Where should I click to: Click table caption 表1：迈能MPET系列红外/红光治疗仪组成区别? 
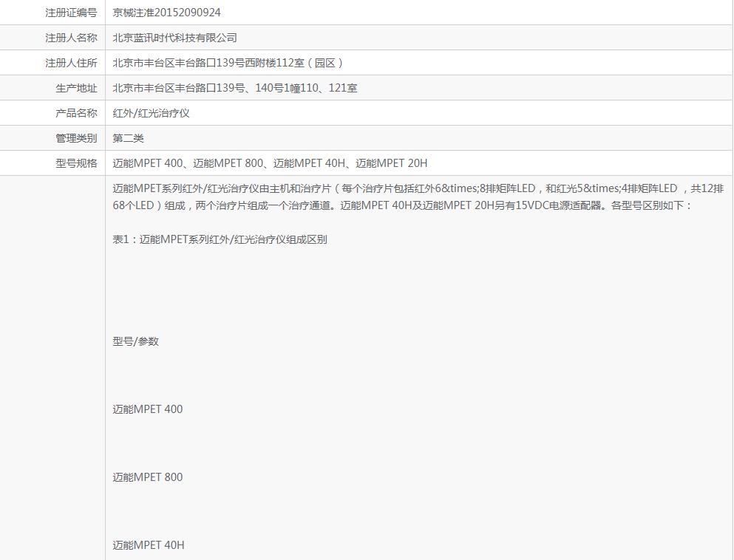pos(220,239)
